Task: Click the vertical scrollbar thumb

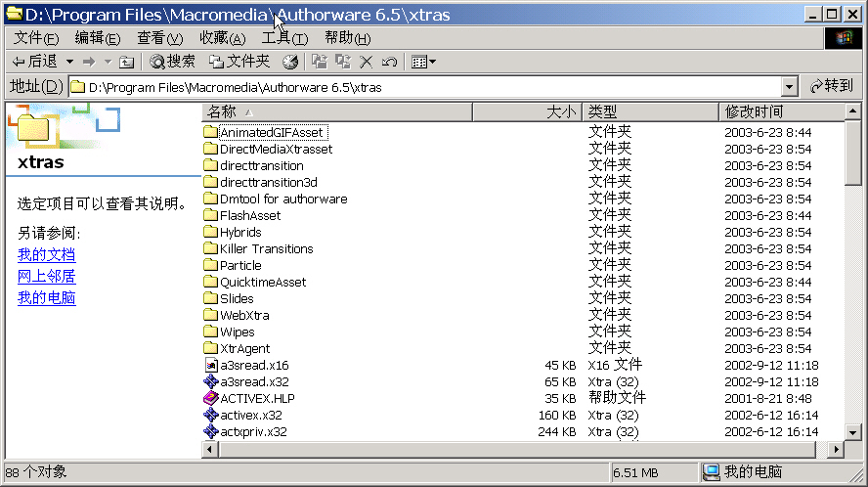Action: point(853,153)
